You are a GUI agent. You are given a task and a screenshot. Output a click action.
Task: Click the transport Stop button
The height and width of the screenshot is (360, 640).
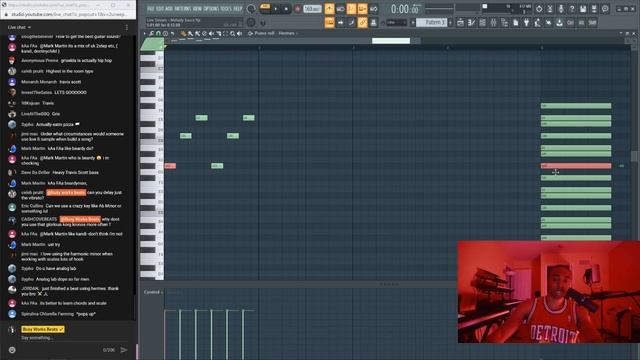(x=286, y=9)
